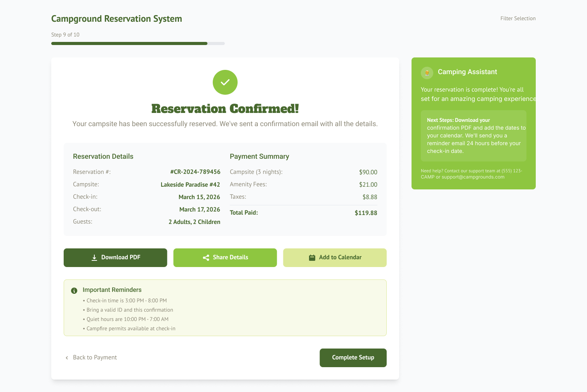This screenshot has width=587, height=392.
Task: Click the support contact text
Action: [x=472, y=174]
